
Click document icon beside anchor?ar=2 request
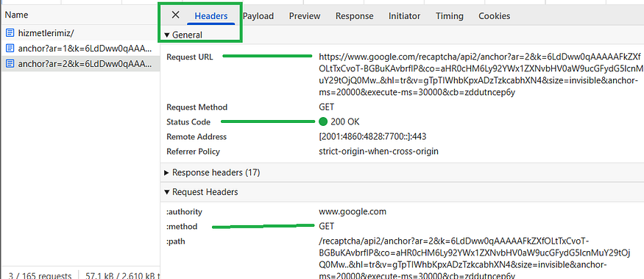coord(10,64)
